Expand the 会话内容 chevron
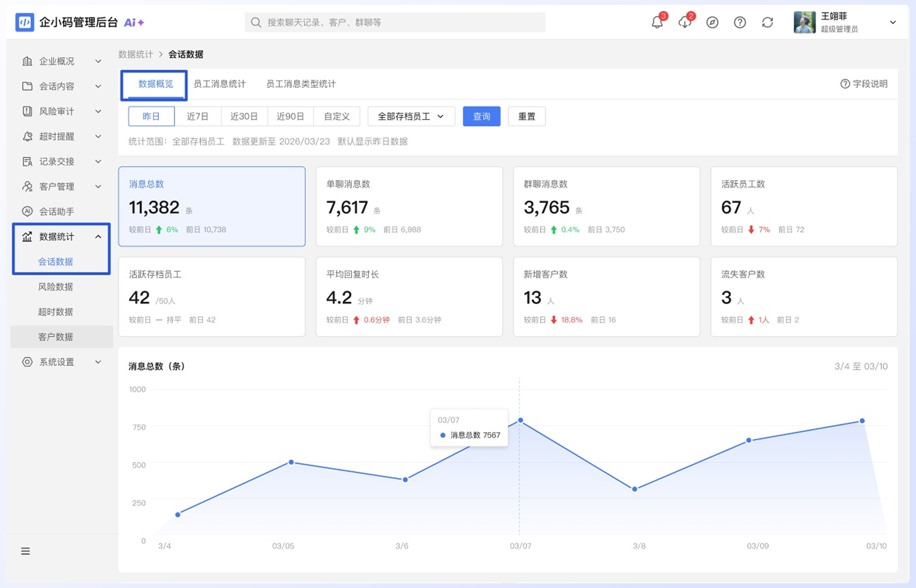The width and height of the screenshot is (916, 588). pyautogui.click(x=98, y=86)
